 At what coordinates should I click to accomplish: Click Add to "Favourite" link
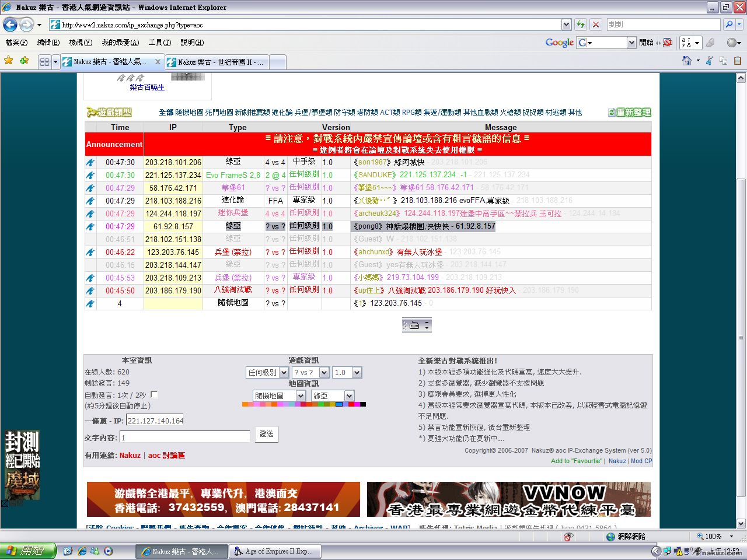pos(577,461)
